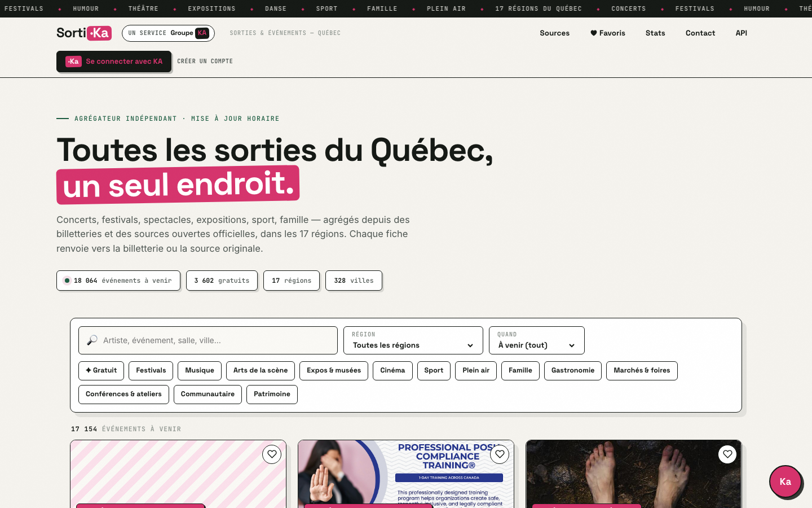812x508 pixels.
Task: Click the Sorties & événements — Québec tagline
Action: coord(285,33)
